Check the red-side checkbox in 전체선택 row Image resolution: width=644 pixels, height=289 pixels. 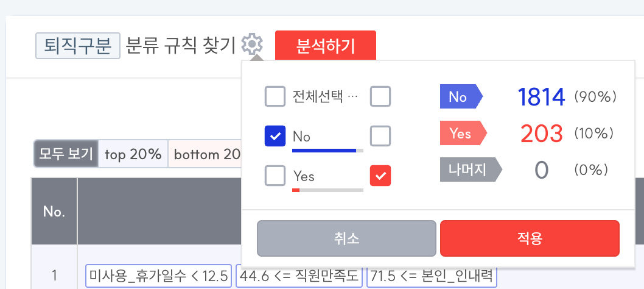coord(380,96)
